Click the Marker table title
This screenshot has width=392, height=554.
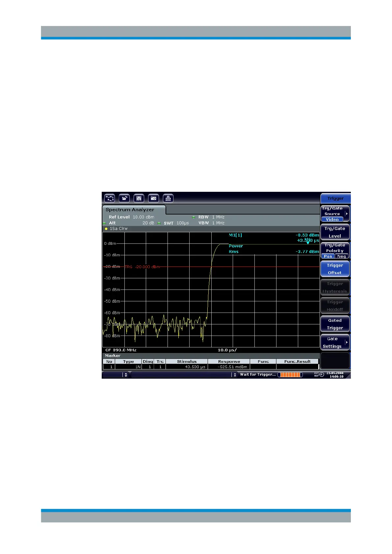(x=113, y=356)
